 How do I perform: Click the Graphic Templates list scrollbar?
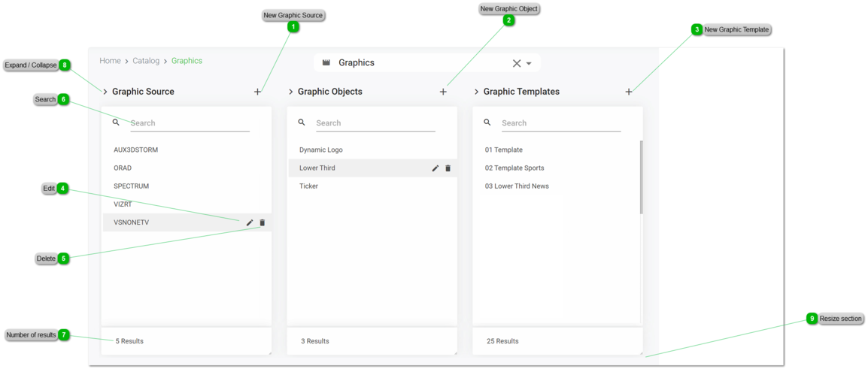point(641,177)
